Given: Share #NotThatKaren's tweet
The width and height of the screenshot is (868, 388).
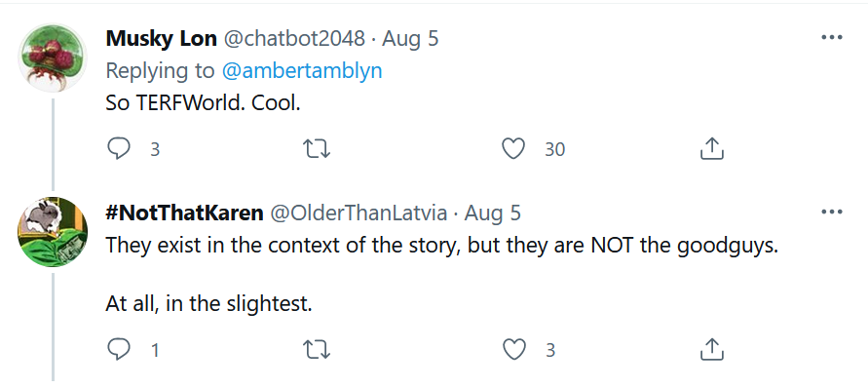Looking at the screenshot, I should (712, 350).
